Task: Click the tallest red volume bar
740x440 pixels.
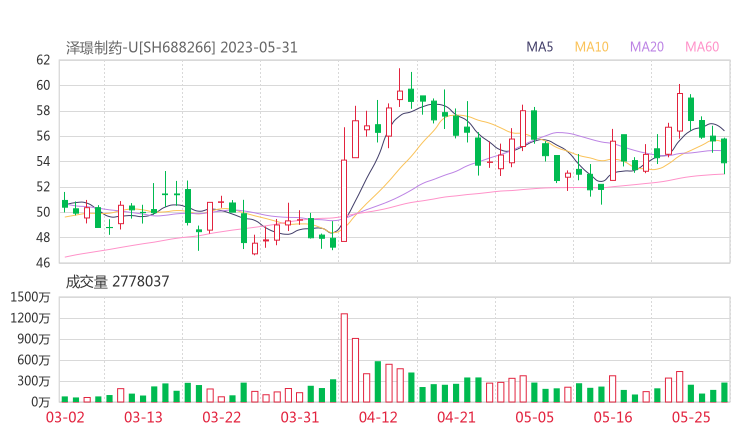Action: [x=344, y=358]
